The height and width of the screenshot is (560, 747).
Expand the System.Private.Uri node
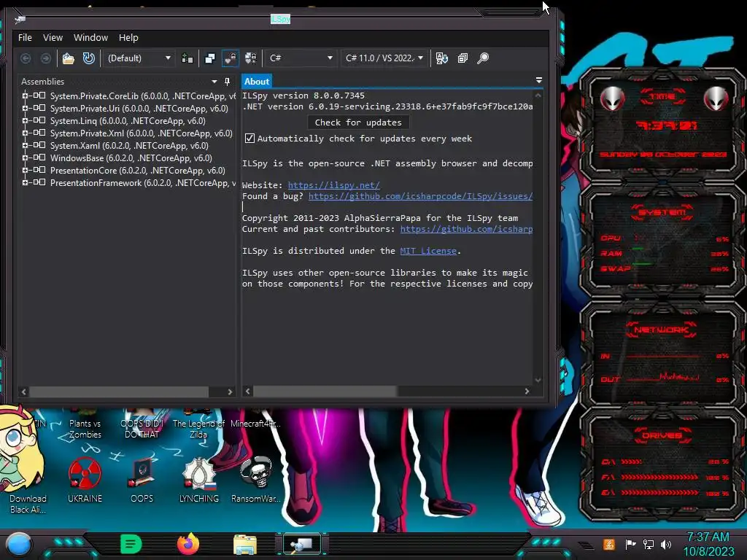(25, 108)
